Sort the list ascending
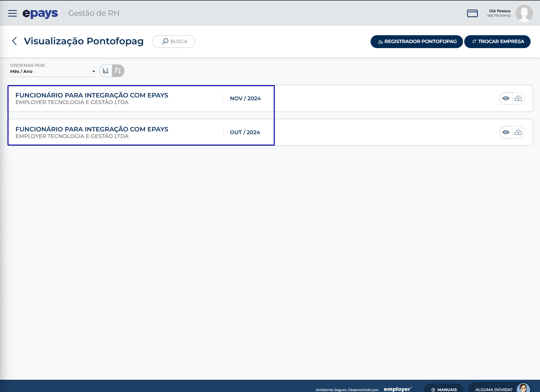 [106, 71]
